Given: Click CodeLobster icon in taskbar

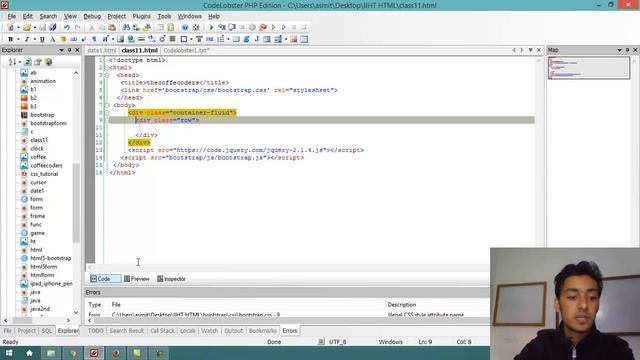Looking at the screenshot, I should (x=94, y=353).
